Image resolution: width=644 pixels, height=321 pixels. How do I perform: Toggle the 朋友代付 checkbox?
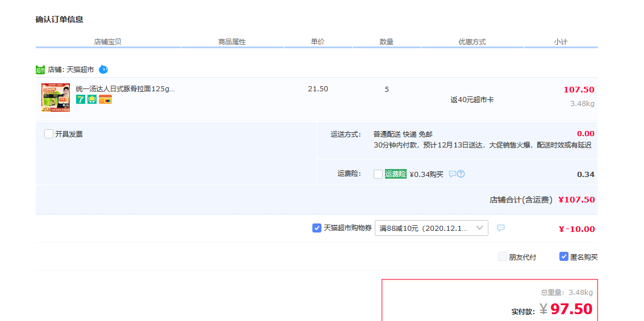[x=503, y=257]
